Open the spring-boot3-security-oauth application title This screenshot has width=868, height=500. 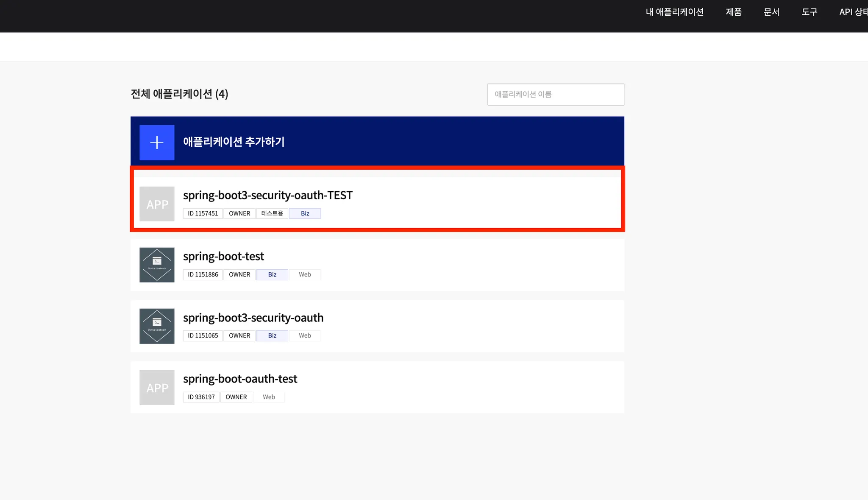tap(253, 318)
